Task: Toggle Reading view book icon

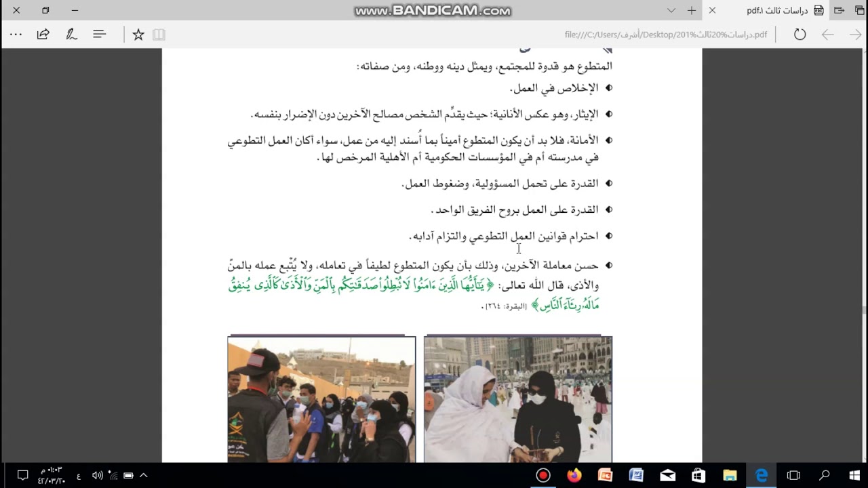Action: pyautogui.click(x=159, y=34)
